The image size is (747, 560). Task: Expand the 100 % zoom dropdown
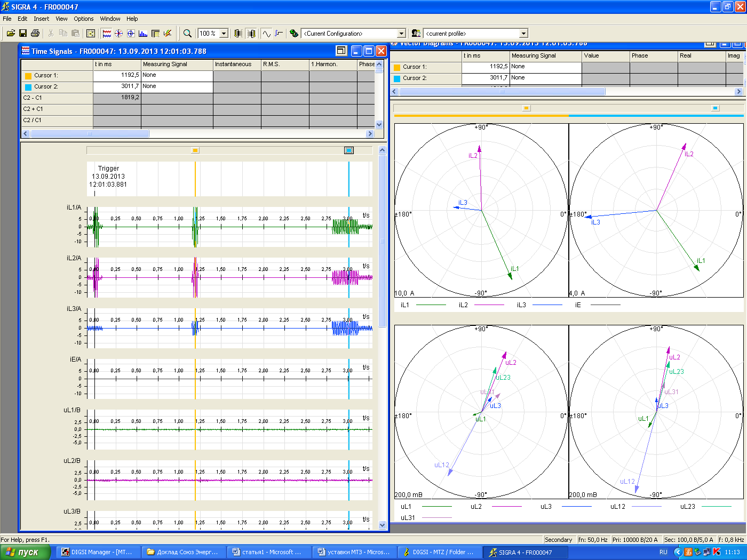click(x=224, y=34)
